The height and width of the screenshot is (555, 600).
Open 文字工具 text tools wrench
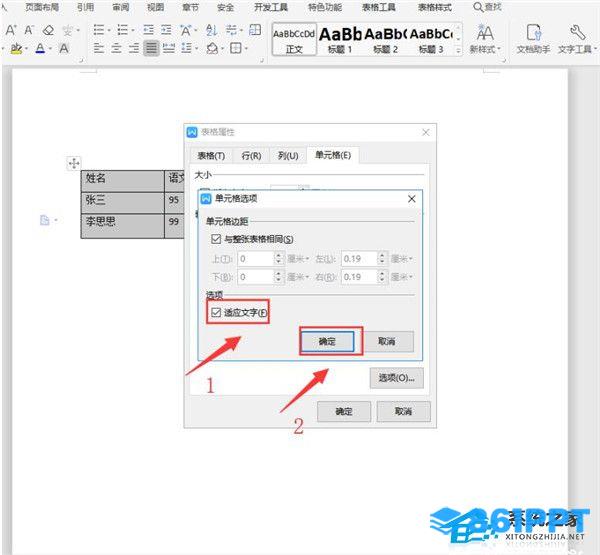[x=577, y=39]
